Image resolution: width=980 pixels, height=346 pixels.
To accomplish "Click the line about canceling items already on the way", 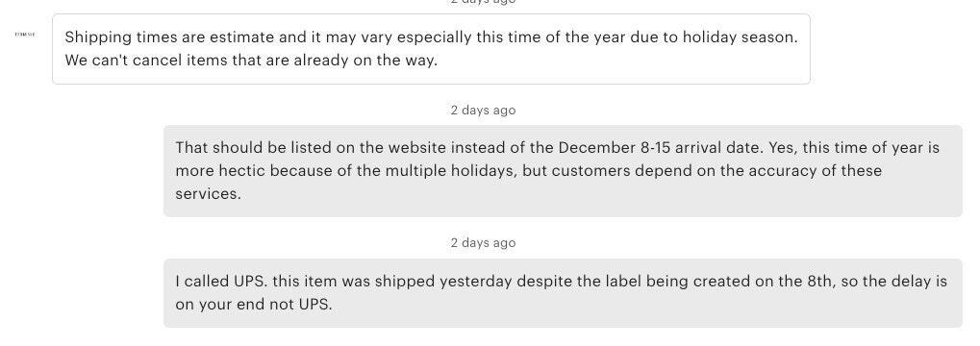I will point(251,62).
